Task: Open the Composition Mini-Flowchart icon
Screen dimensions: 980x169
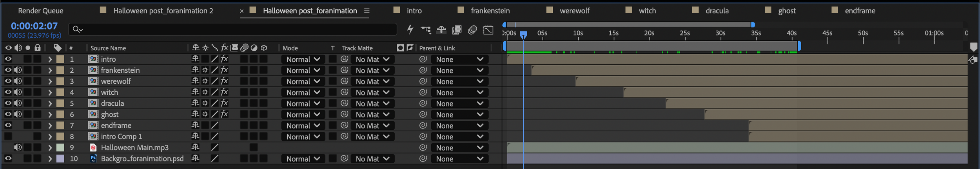Action: tap(426, 29)
